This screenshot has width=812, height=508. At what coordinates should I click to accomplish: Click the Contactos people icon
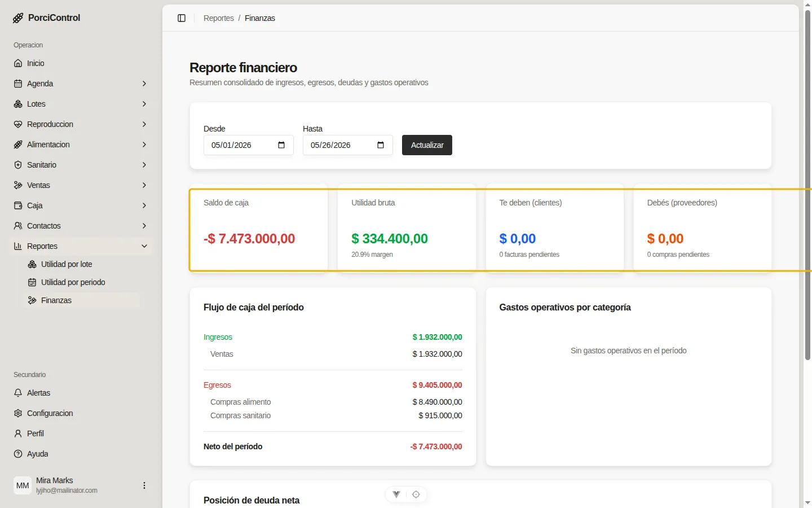click(18, 226)
